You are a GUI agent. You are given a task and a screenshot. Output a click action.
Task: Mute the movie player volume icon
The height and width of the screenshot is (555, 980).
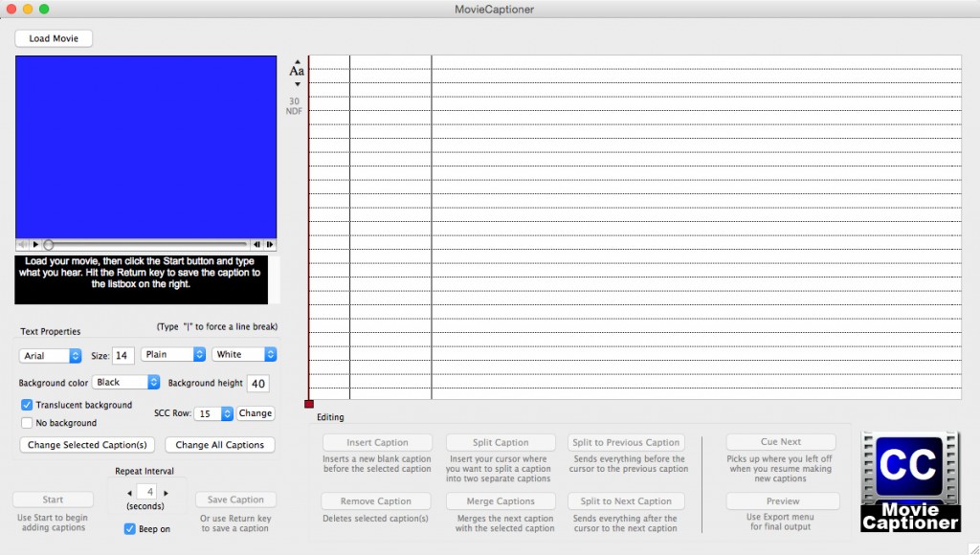[x=23, y=244]
